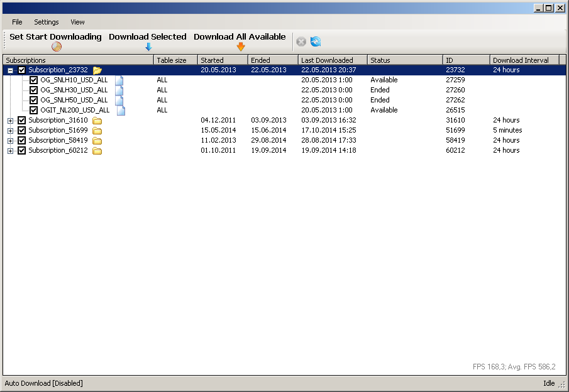Click the folder icon next to Subscription_60212
This screenshot has height=392, width=569.
97,151
